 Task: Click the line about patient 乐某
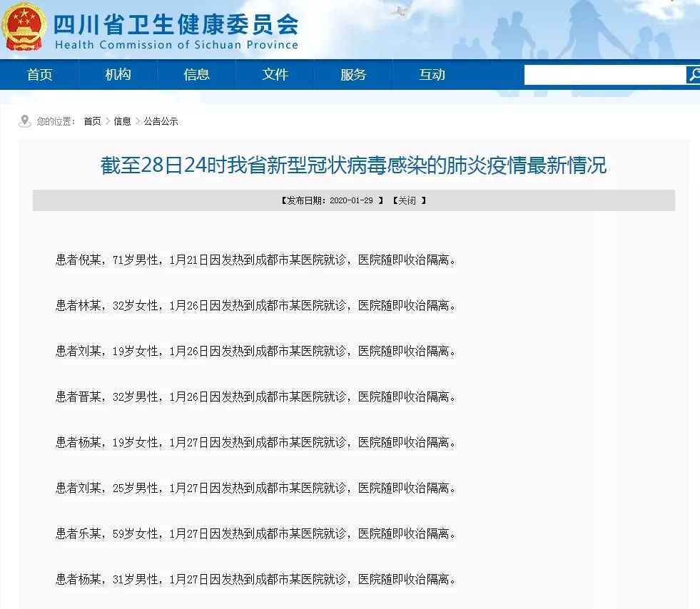255,533
